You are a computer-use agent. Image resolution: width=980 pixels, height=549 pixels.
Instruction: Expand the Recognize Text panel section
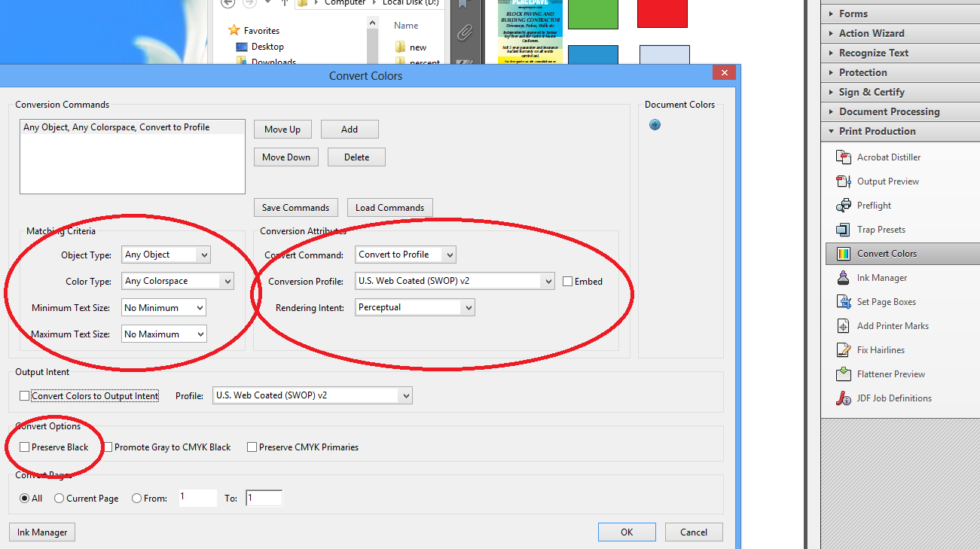click(x=873, y=53)
